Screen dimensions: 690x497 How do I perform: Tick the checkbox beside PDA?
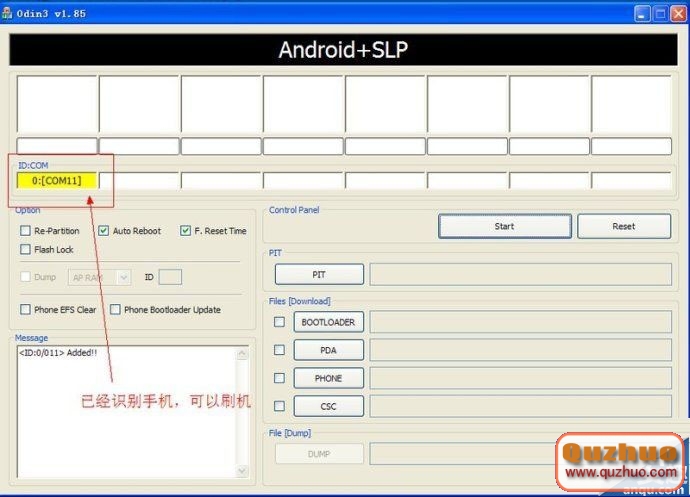279,350
